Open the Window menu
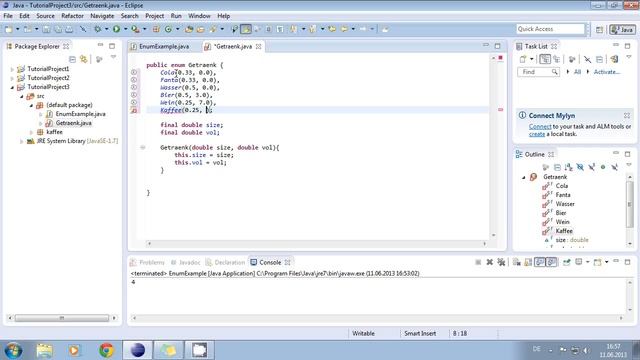Image resolution: width=640 pixels, height=360 pixels. pyautogui.click(x=199, y=16)
